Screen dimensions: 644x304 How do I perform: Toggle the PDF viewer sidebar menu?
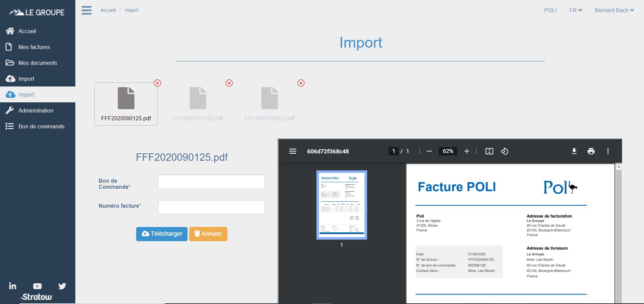[x=293, y=151]
